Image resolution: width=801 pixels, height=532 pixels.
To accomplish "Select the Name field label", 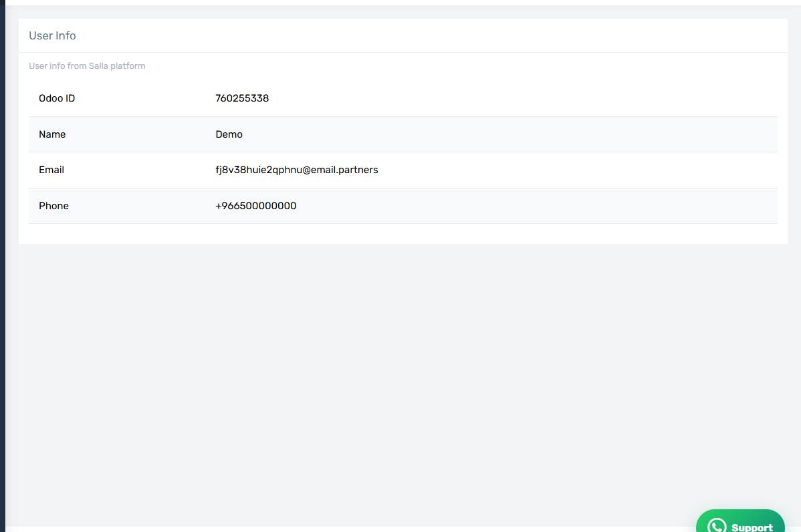I will point(52,134).
